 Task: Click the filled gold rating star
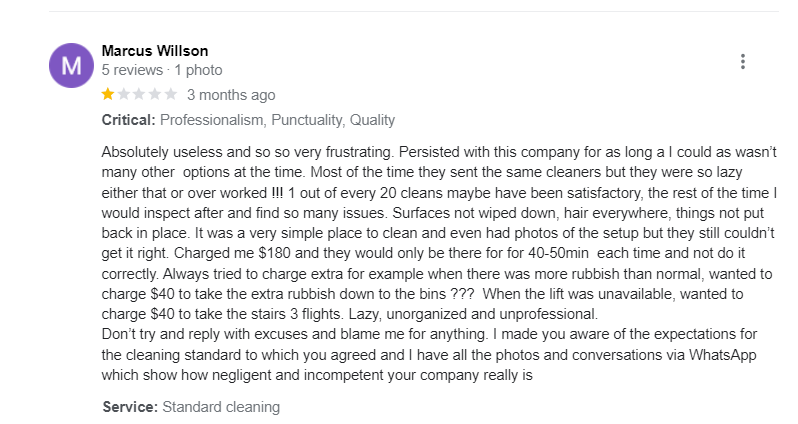pyautogui.click(x=108, y=94)
